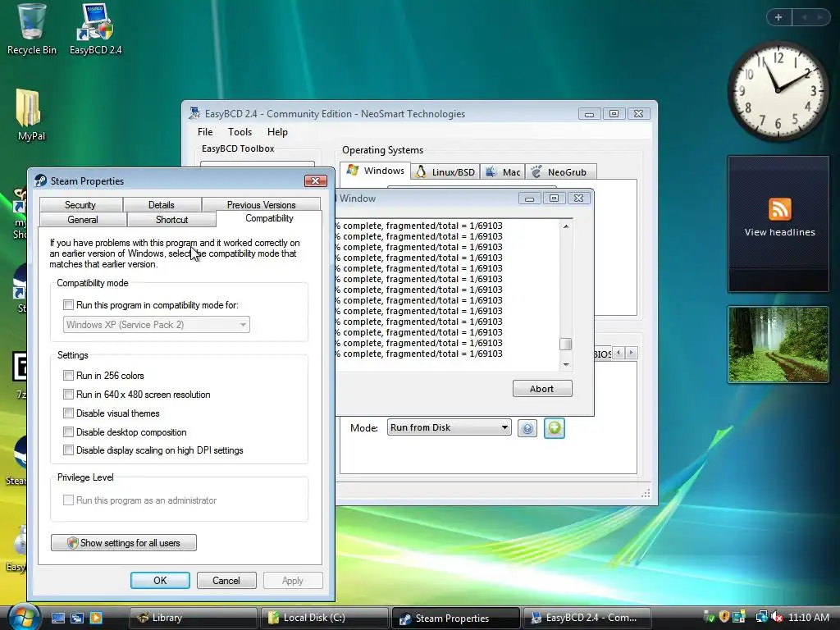Switch to EasyBCD 2.4 taskbar button
This screenshot has width=840, height=630.
pos(587,618)
